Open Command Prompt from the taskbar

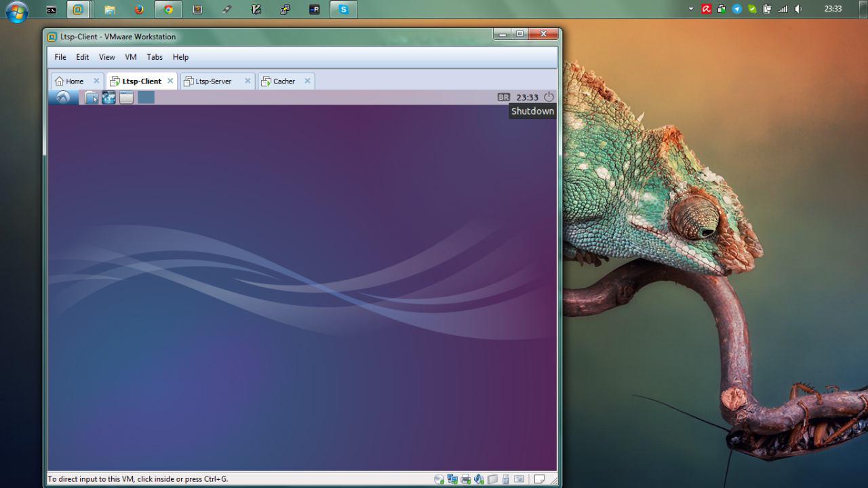[x=51, y=10]
